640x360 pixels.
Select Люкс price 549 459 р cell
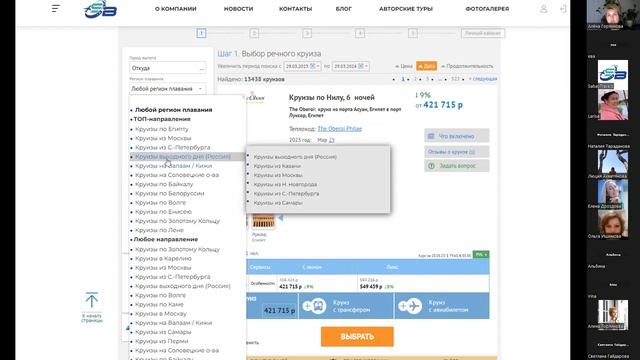point(423,283)
